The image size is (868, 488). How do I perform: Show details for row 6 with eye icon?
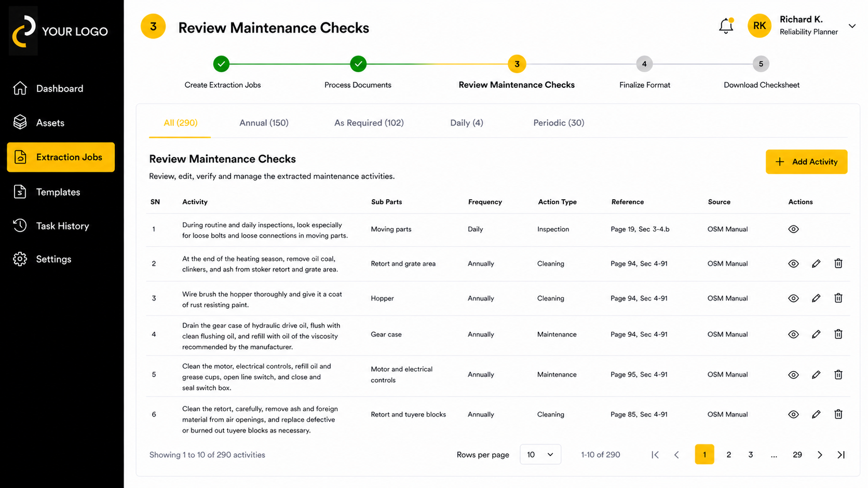coord(793,414)
